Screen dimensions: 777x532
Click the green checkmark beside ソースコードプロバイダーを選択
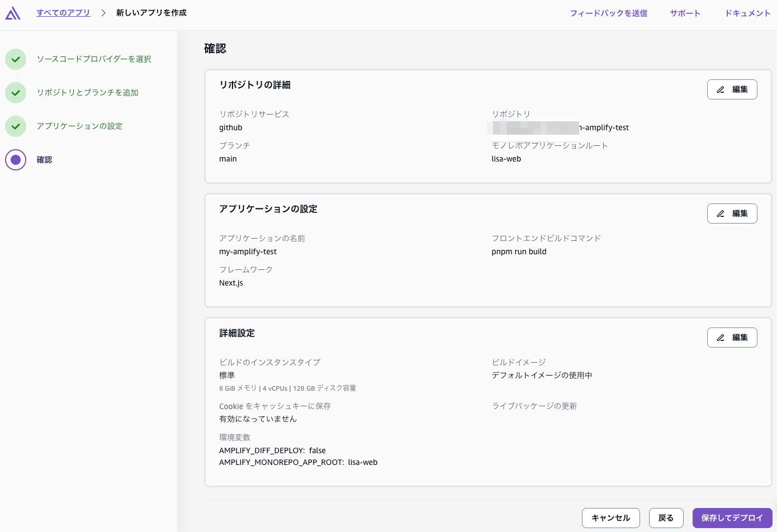pos(16,59)
